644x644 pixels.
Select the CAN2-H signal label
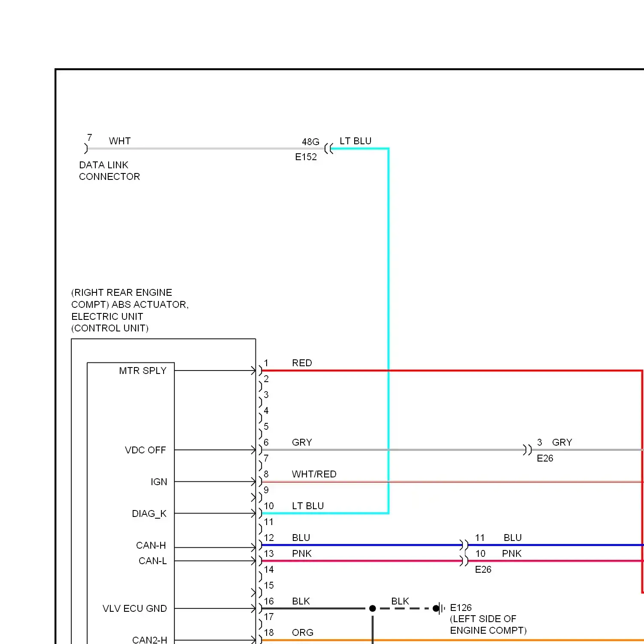point(149,640)
